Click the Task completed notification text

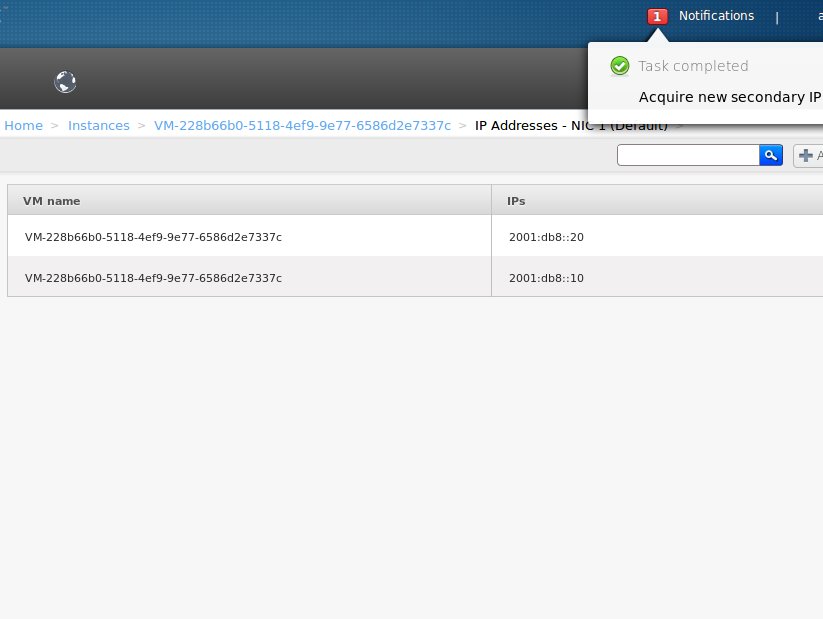click(693, 66)
